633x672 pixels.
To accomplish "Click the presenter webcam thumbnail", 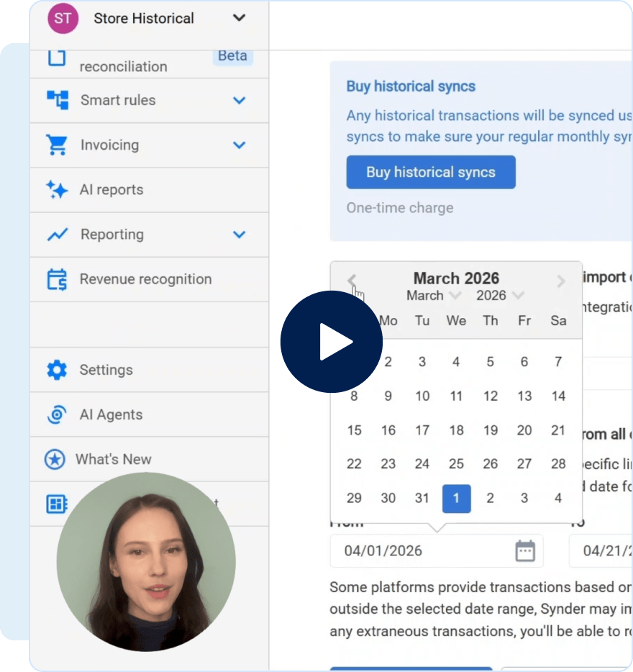I will click(146, 562).
